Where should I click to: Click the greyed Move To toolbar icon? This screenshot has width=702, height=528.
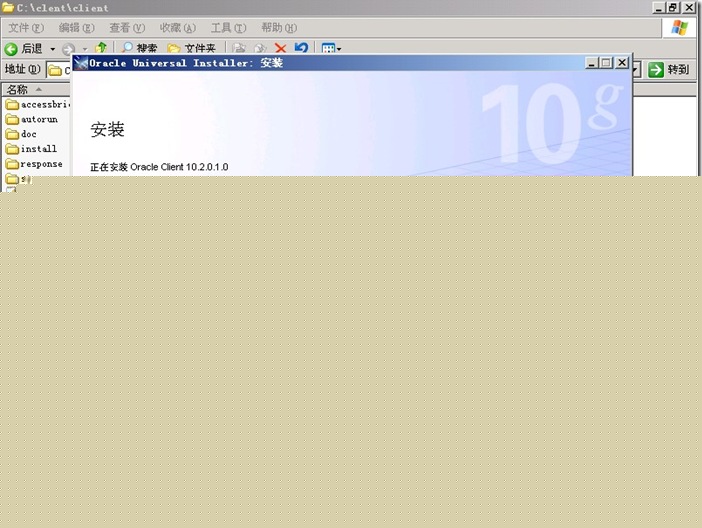[x=239, y=48]
